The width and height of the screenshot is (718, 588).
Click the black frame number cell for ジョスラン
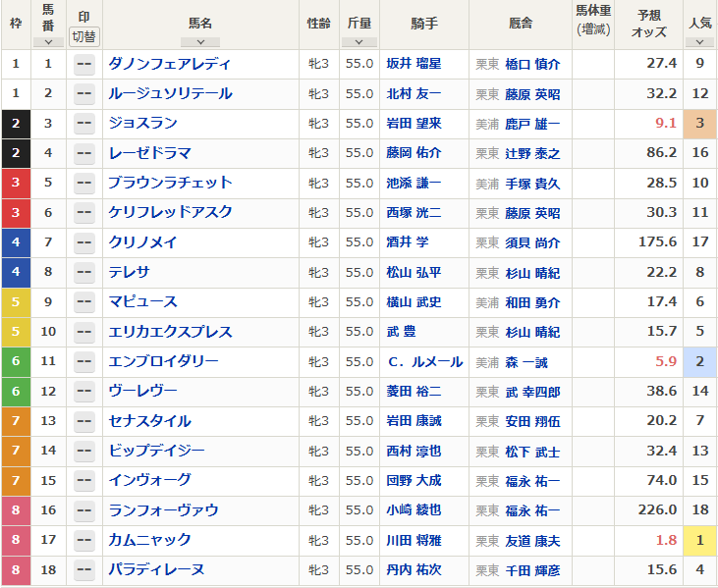[16, 124]
